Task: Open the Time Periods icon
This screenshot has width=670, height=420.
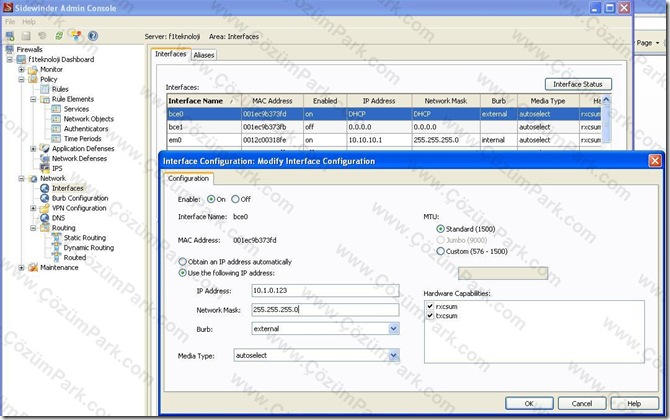Action: tap(56, 138)
